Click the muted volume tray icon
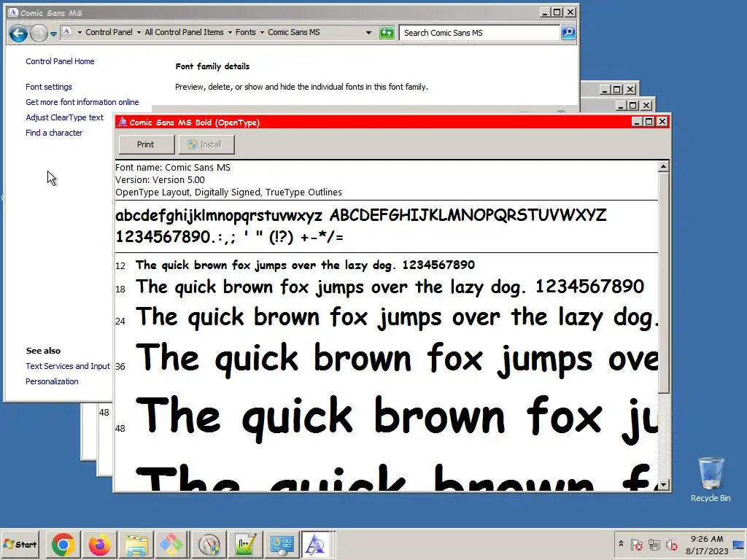This screenshot has height=560, width=747. point(672,544)
